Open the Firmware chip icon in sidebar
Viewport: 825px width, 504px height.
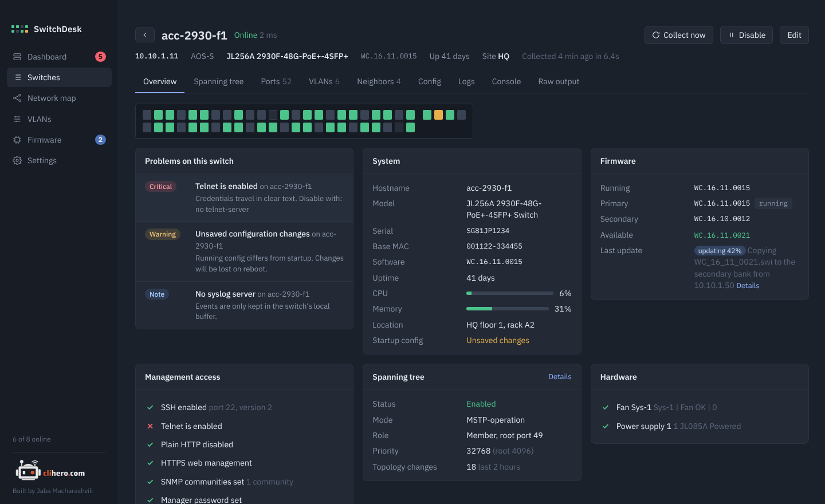(x=17, y=140)
